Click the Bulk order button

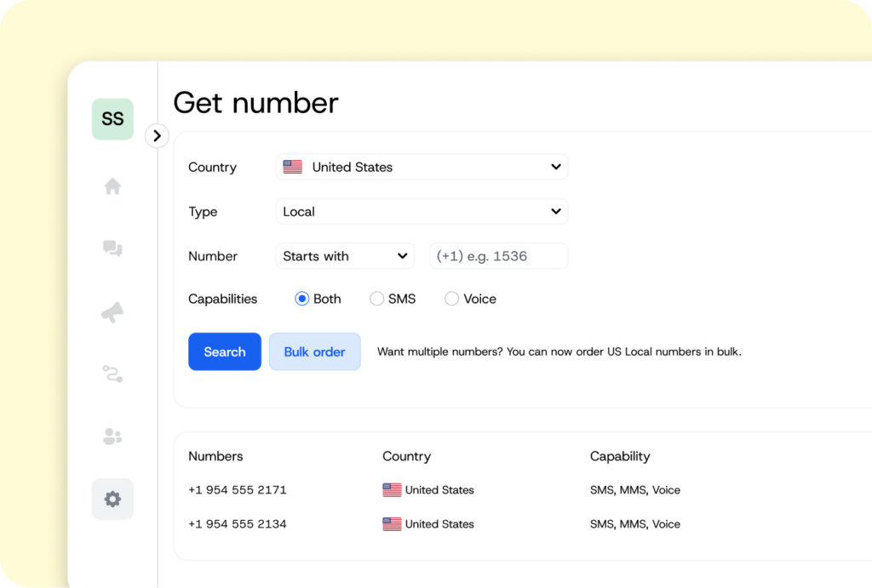(315, 351)
